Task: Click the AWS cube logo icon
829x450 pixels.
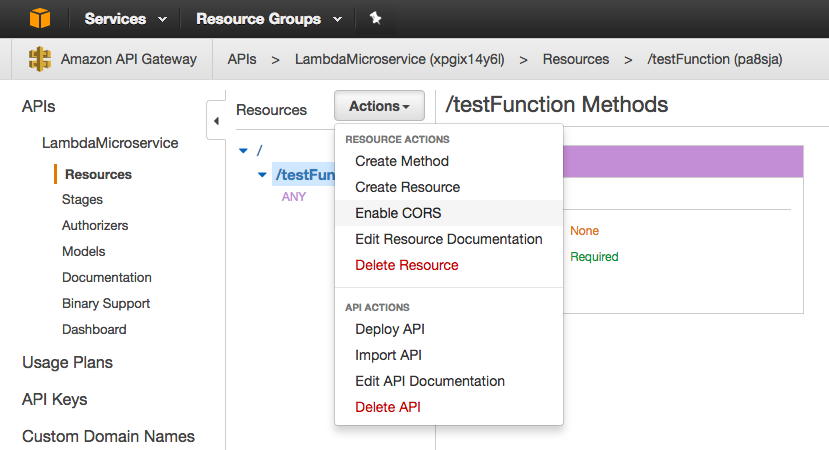Action: (x=39, y=18)
